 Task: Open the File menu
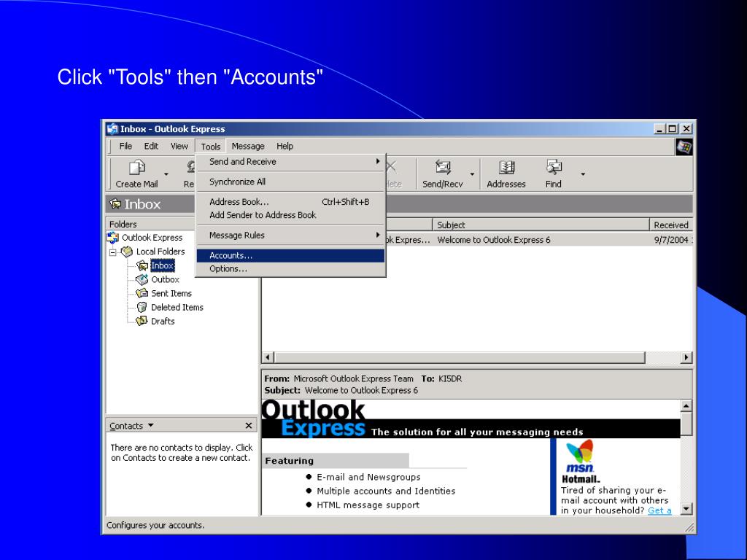tap(125, 146)
